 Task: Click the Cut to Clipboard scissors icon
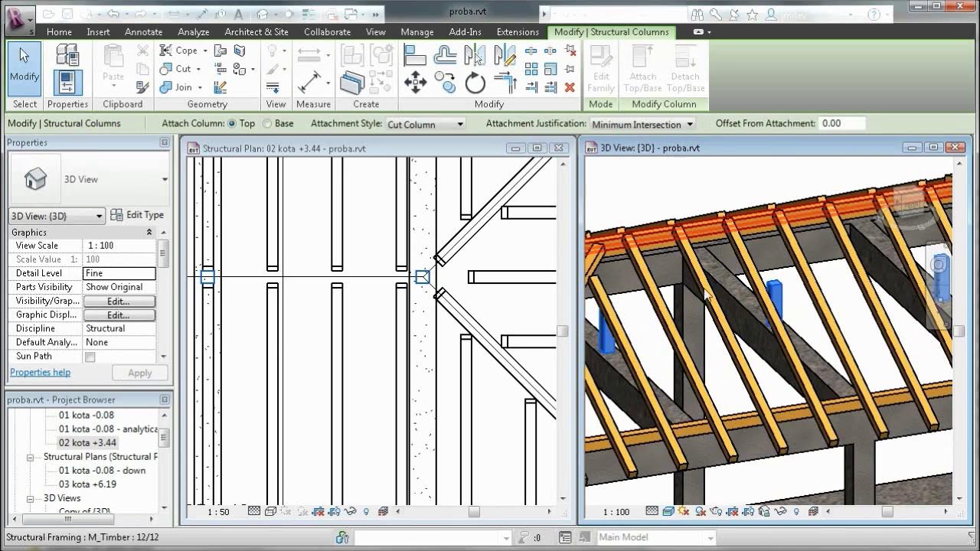142,51
